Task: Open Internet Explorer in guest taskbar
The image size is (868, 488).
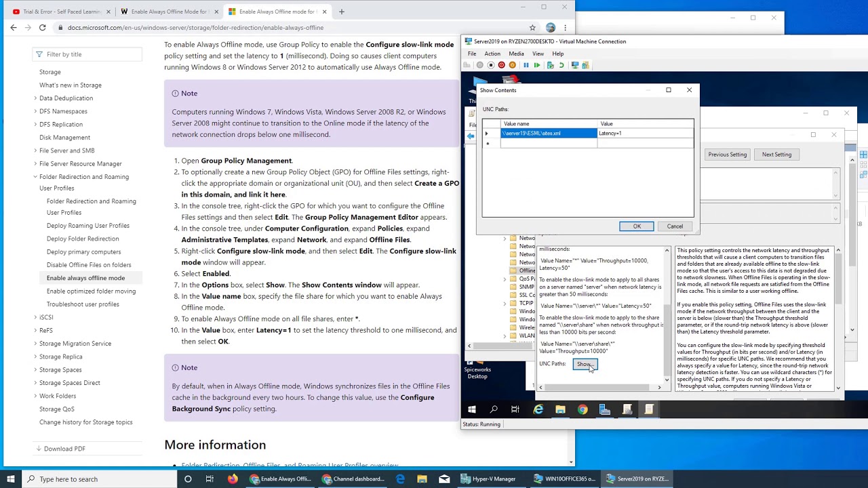Action: (538, 409)
